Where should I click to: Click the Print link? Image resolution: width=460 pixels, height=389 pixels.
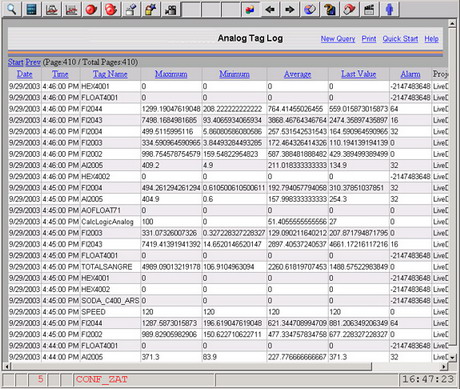click(x=369, y=39)
